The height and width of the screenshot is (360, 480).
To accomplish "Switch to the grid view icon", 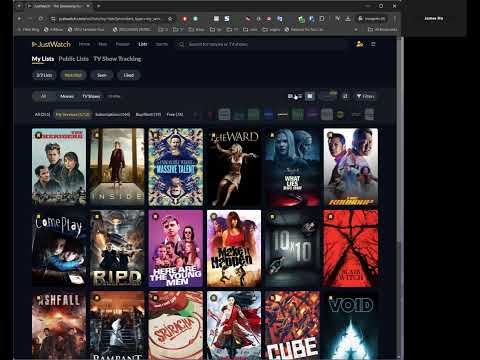I will (x=310, y=96).
